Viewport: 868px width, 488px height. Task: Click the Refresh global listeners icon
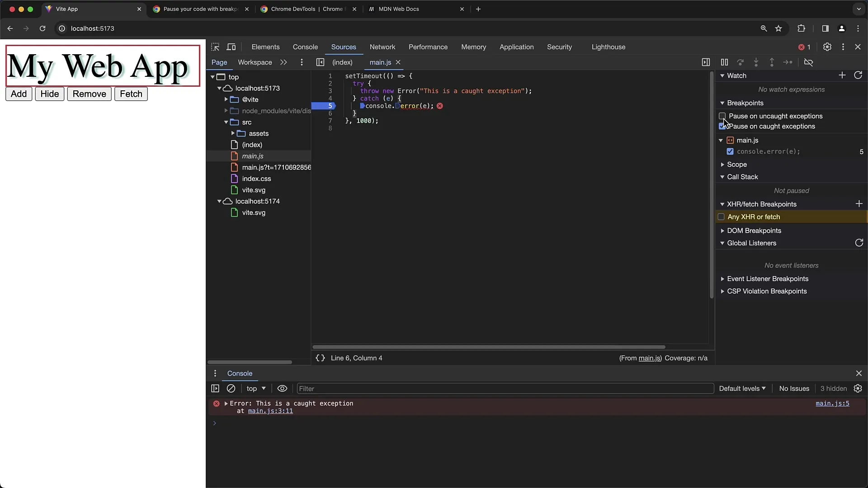859,243
